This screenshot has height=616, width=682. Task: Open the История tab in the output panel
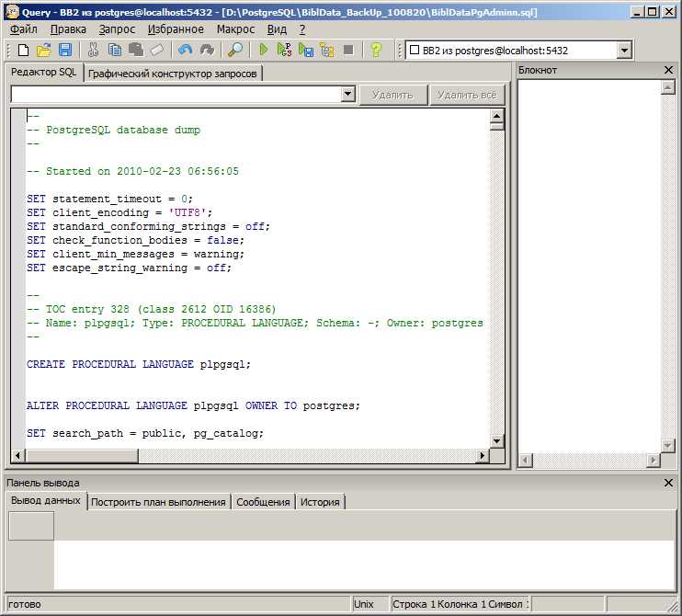tap(320, 502)
